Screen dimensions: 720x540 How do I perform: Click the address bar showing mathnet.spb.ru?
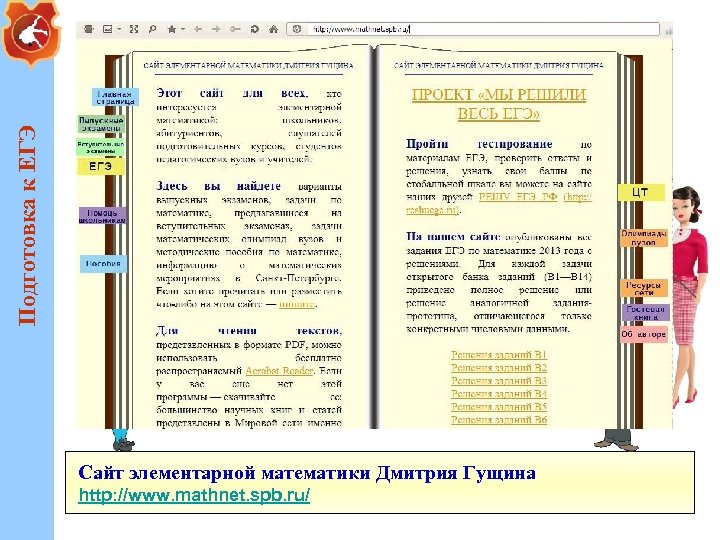(x=473, y=29)
